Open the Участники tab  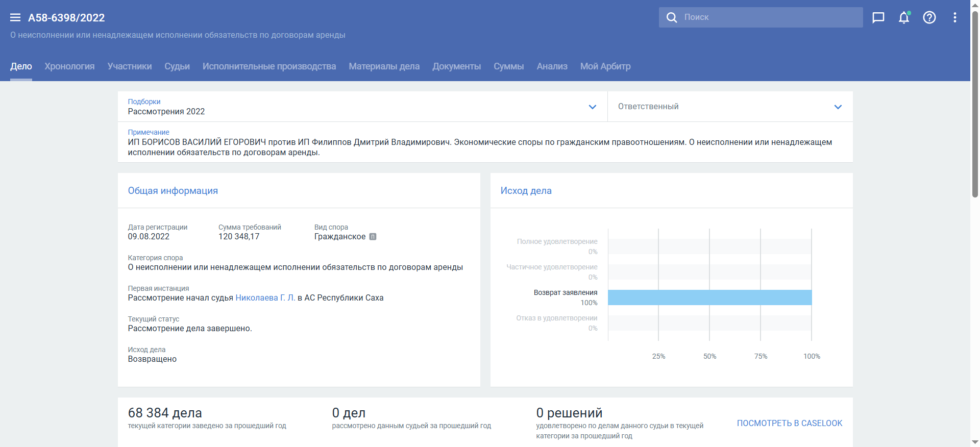tap(130, 66)
